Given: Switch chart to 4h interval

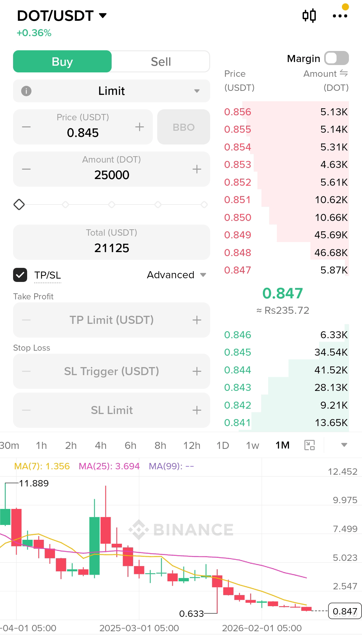Looking at the screenshot, I should (101, 445).
